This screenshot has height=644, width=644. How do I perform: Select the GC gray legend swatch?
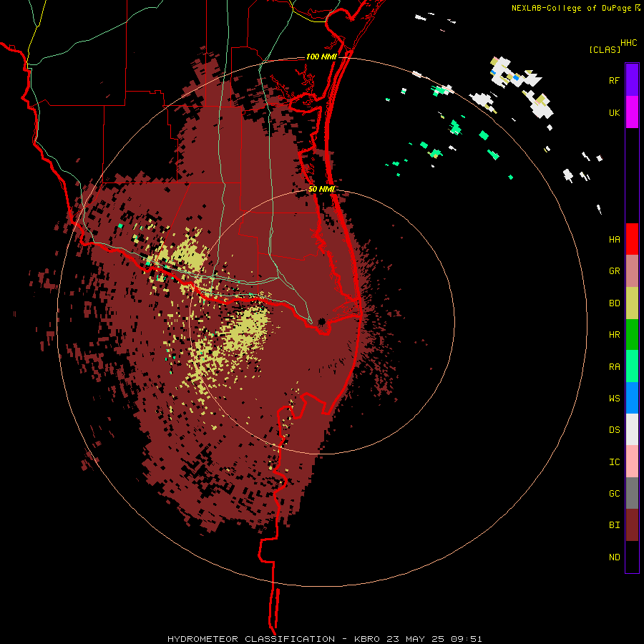click(x=632, y=493)
